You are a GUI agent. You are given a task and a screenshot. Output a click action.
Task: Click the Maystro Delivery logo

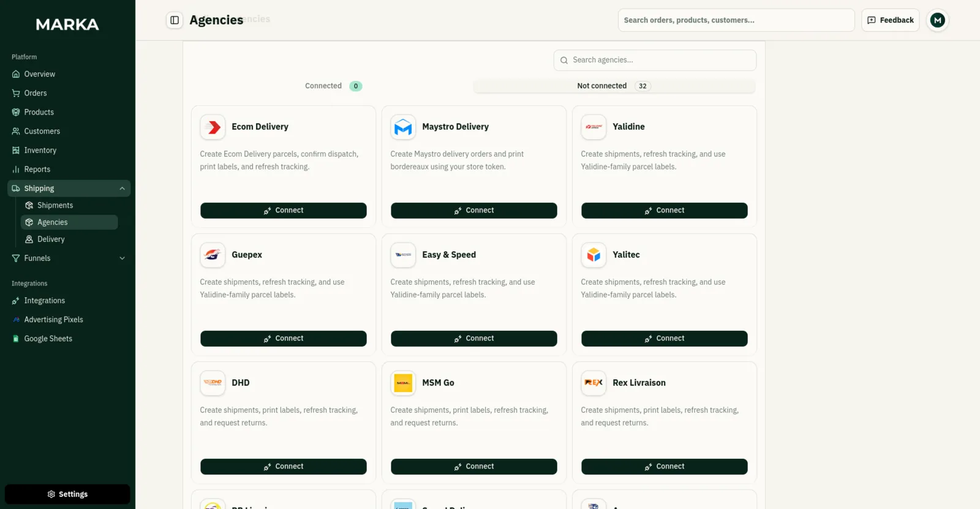[x=403, y=127]
